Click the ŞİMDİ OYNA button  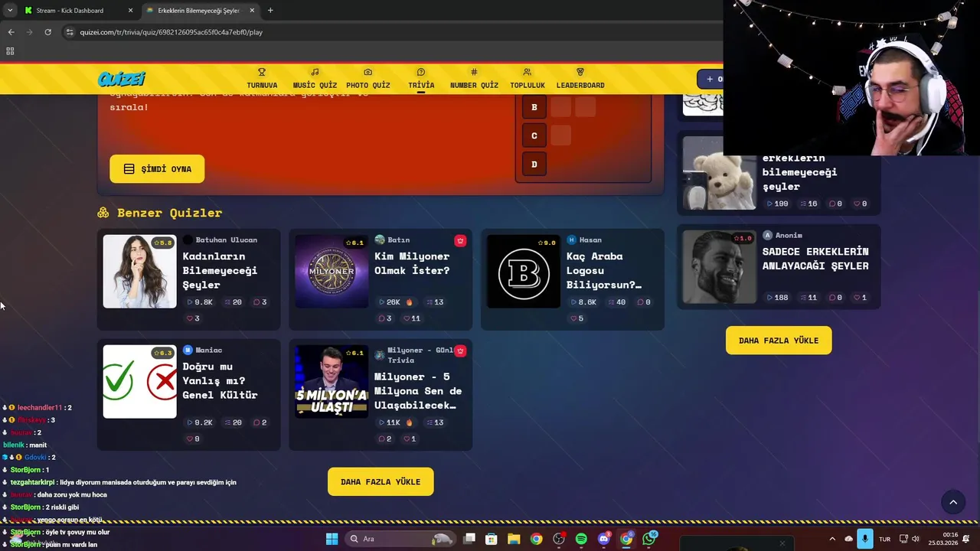click(157, 169)
